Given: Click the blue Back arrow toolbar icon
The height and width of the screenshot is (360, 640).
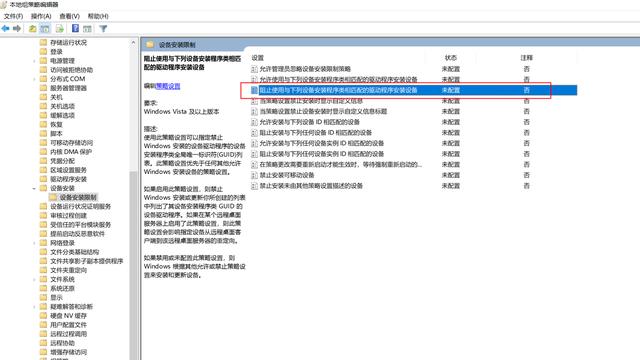Looking at the screenshot, I should coord(5,29).
